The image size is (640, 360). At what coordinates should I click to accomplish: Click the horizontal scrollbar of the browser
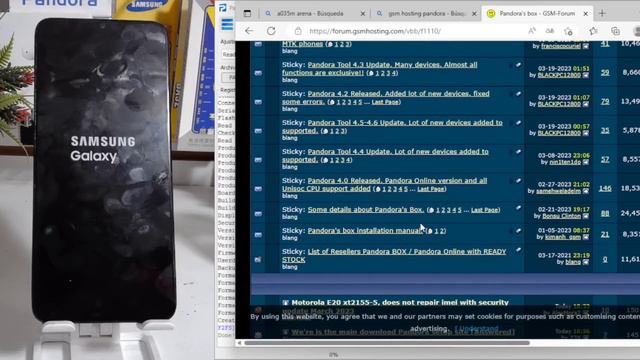387,343
